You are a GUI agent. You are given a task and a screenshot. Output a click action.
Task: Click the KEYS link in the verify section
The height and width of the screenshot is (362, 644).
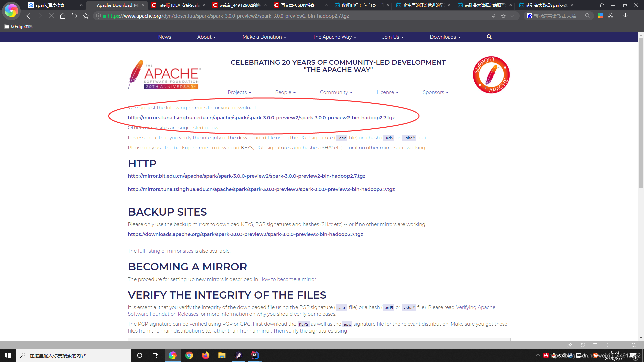tap(303, 324)
